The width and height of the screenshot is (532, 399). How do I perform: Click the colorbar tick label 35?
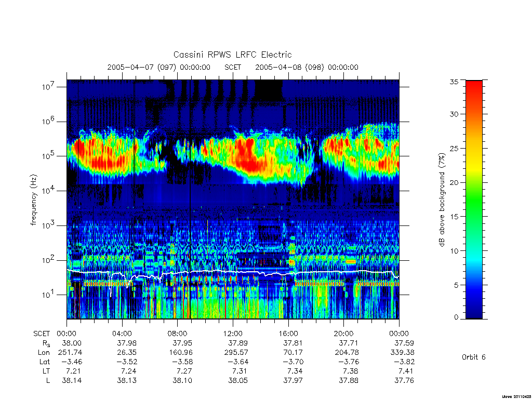pyautogui.click(x=454, y=82)
